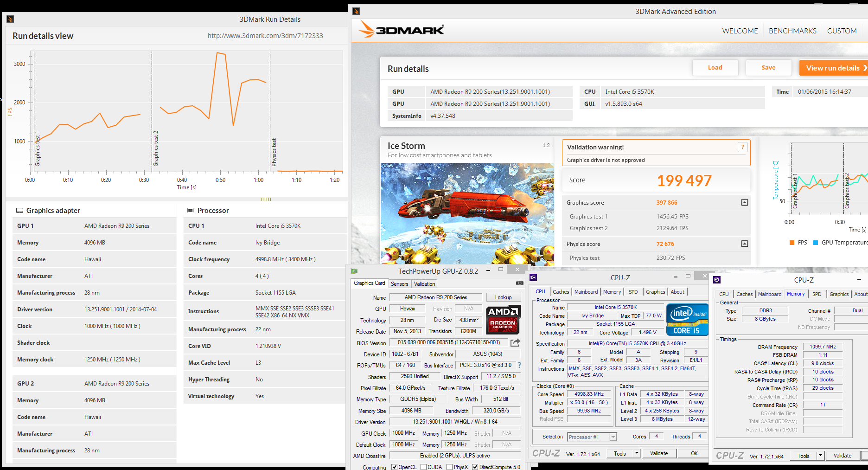Switch to Sensors tab in GPU-Z
The image size is (868, 470).
coord(399,284)
